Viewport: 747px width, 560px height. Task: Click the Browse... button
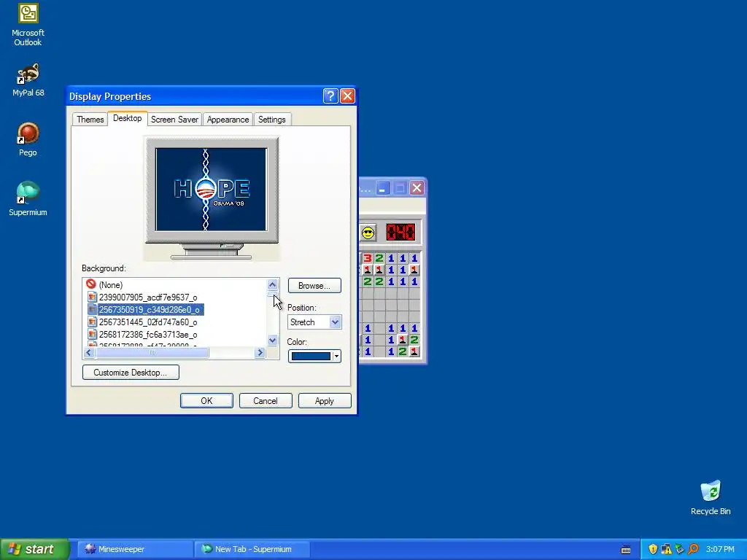point(314,286)
